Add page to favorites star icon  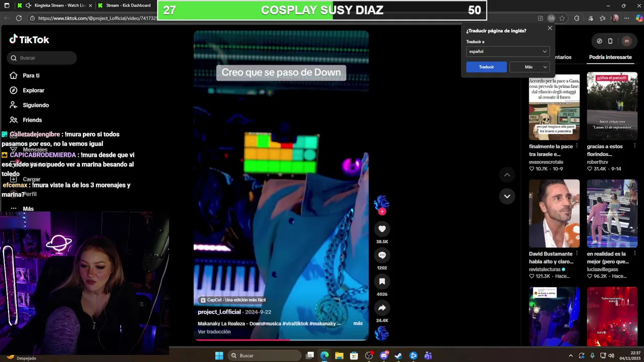(562, 18)
